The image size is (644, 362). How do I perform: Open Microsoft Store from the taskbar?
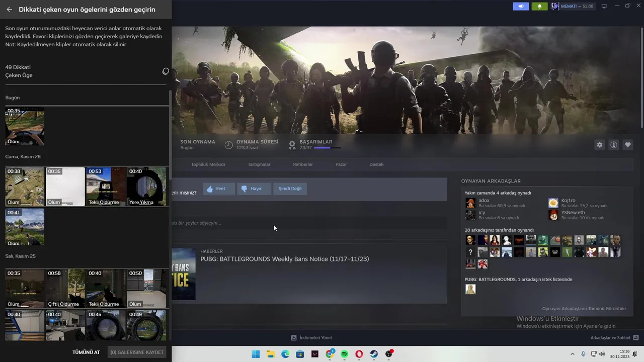click(300, 354)
